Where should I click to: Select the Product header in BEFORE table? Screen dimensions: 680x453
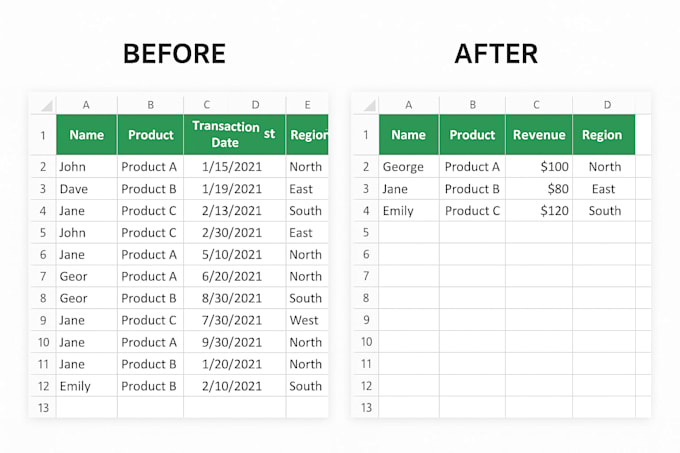point(150,134)
